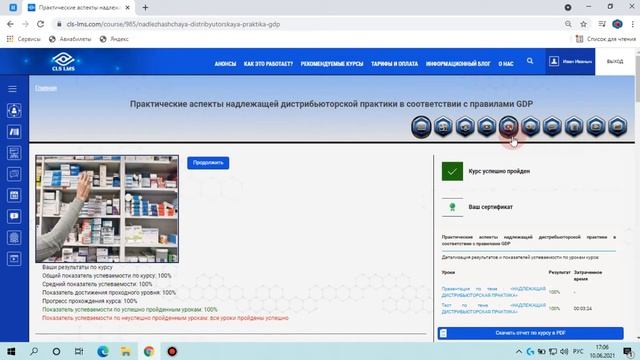Open the О НАС menu item
The image size is (640, 360).
(506, 64)
